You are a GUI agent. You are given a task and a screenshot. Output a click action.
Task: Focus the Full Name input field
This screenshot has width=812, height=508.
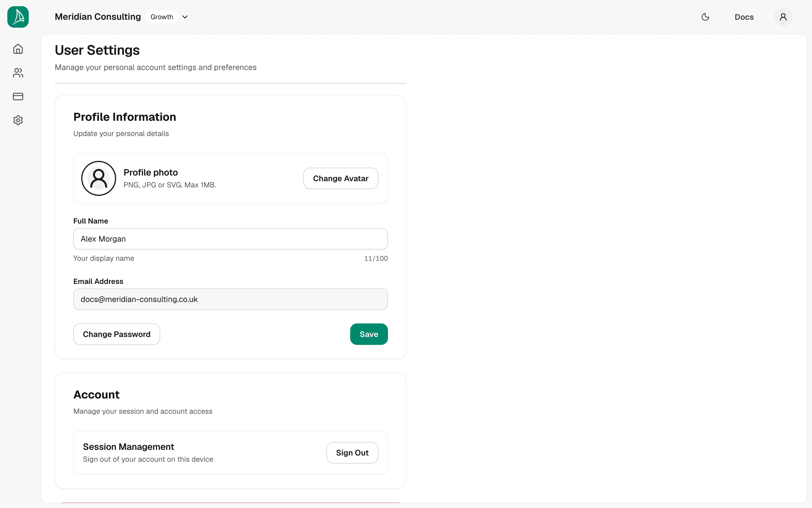click(231, 239)
